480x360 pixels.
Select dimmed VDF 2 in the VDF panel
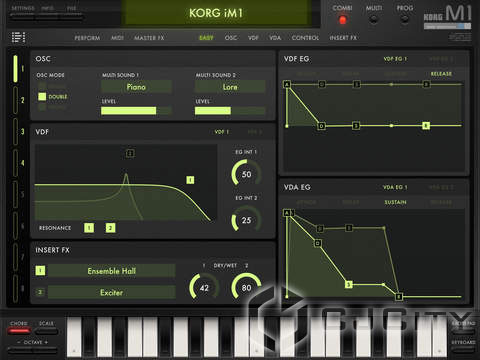[255, 132]
